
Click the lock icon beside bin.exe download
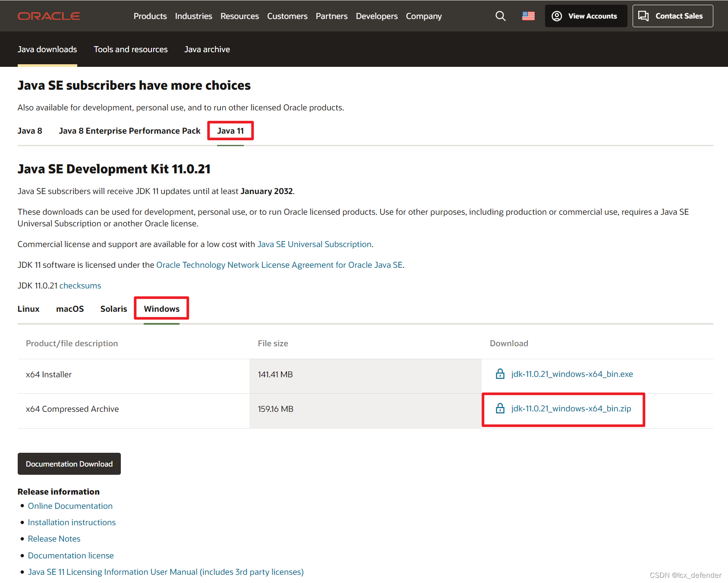pyautogui.click(x=500, y=374)
